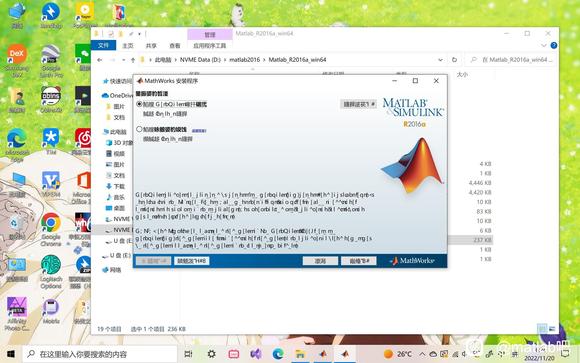Go up one folder level in Explorer
This screenshot has width=580, height=363.
coord(133,60)
